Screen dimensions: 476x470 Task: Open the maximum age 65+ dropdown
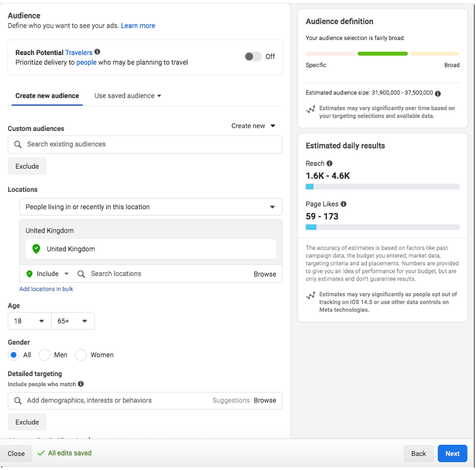pos(73,321)
